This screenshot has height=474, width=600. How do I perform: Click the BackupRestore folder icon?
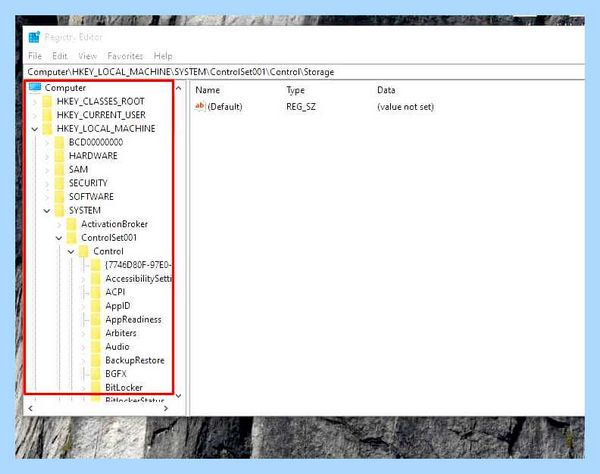(x=96, y=360)
